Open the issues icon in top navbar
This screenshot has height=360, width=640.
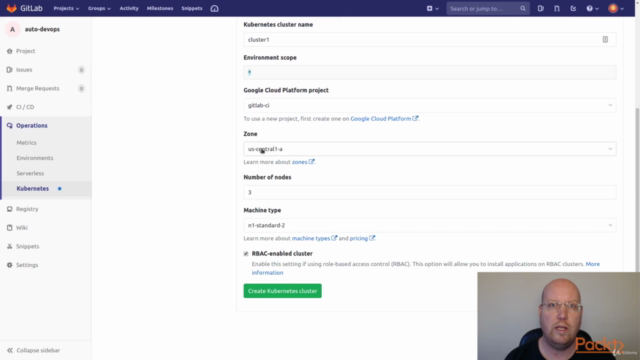[540, 8]
